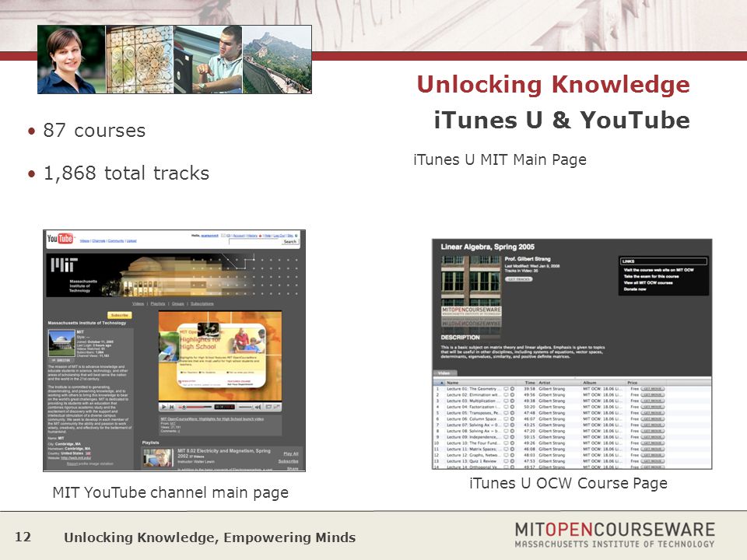Click the Donate now link in iTunes
747x560 pixels.
(x=635, y=289)
